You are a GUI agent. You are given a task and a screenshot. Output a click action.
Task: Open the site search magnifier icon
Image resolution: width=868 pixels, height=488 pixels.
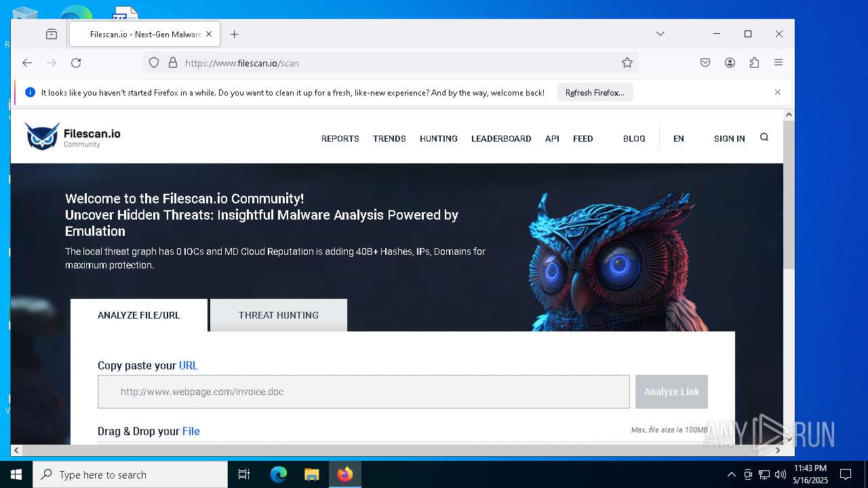pyautogui.click(x=764, y=138)
